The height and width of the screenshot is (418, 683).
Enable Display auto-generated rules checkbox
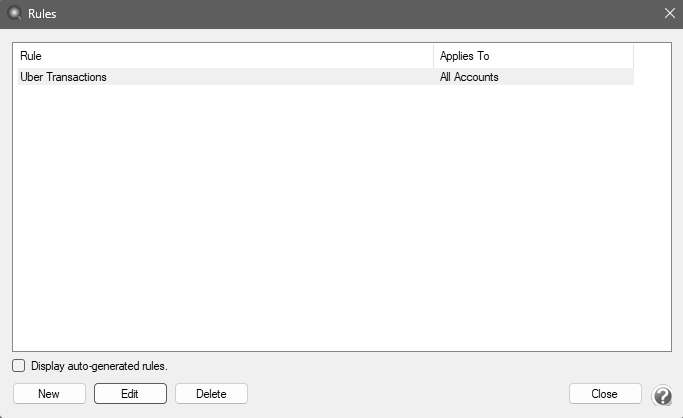[19, 366]
